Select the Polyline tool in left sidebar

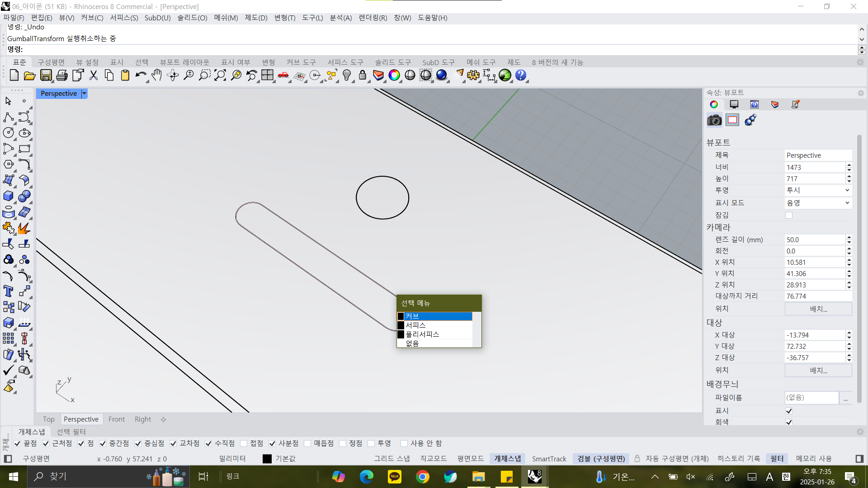tap(8, 117)
